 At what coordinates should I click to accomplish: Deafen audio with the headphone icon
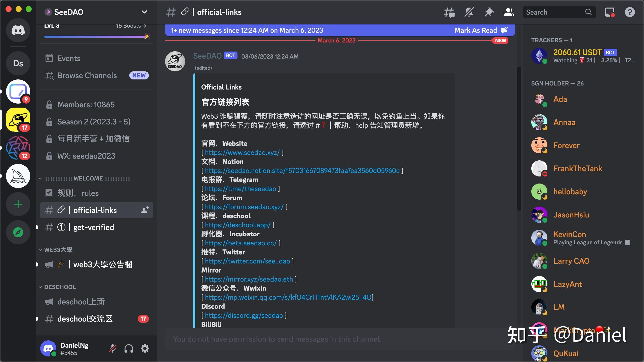click(129, 348)
